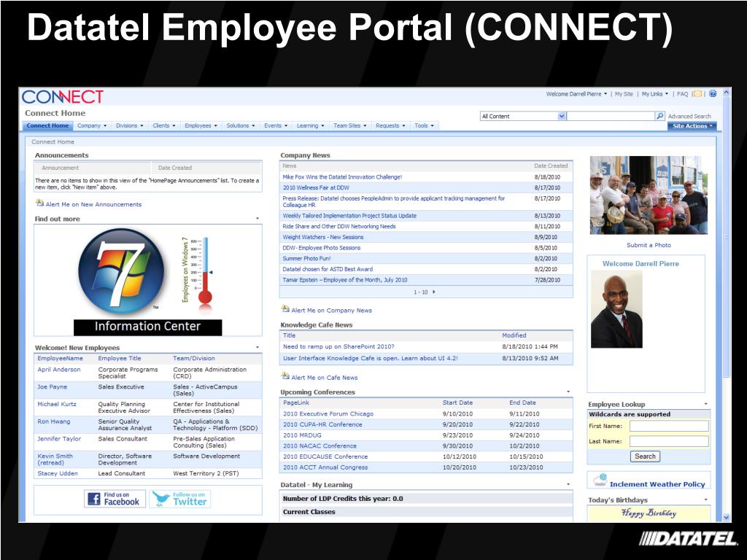Viewport: 747px width, 560px height.
Task: Open the Advanced Search link
Action: coord(689,116)
